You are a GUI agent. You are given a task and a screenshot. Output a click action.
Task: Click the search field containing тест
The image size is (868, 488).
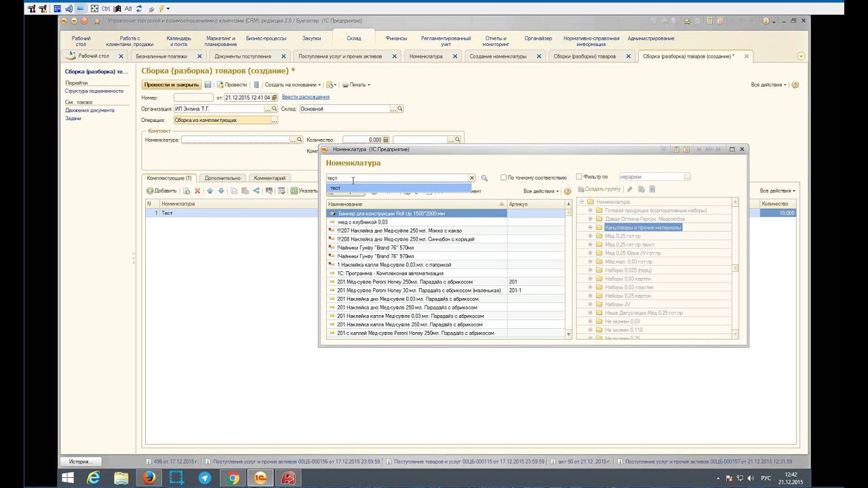[x=397, y=178]
